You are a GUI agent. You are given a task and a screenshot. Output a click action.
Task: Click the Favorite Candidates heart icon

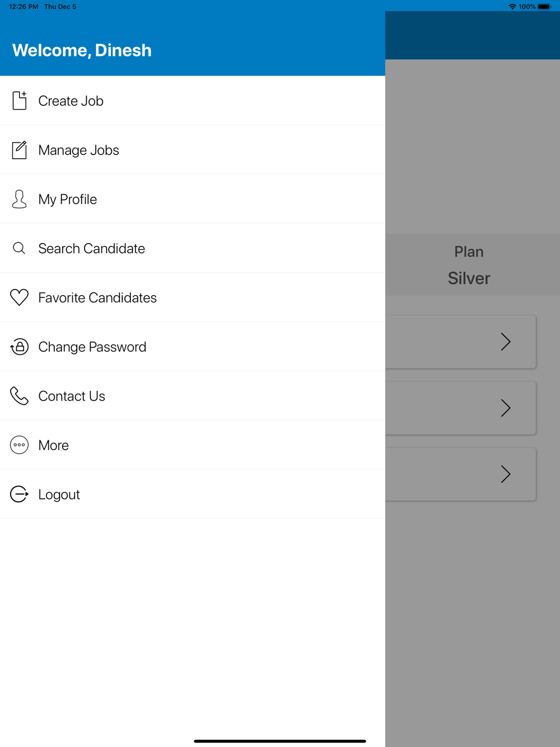[x=19, y=297]
